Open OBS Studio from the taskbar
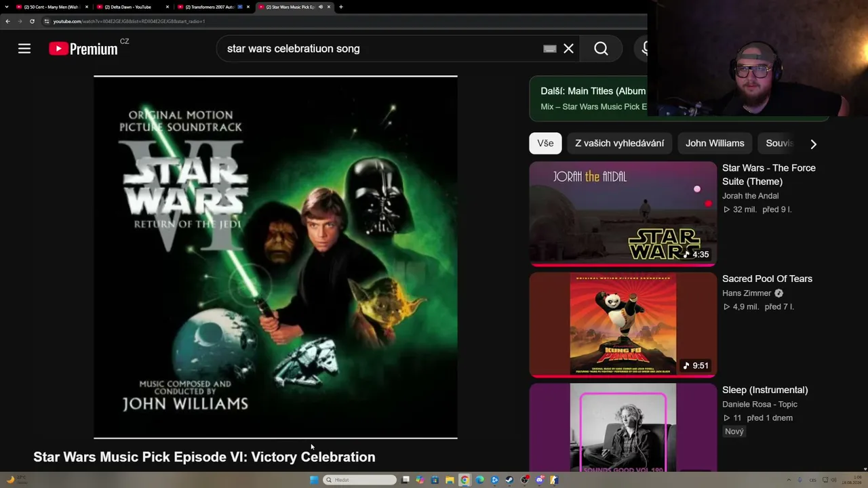 525,480
